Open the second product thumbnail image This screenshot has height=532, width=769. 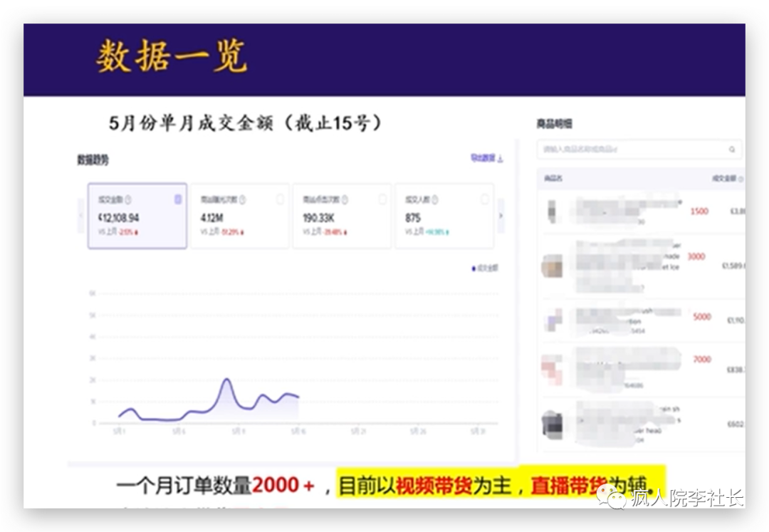(552, 267)
